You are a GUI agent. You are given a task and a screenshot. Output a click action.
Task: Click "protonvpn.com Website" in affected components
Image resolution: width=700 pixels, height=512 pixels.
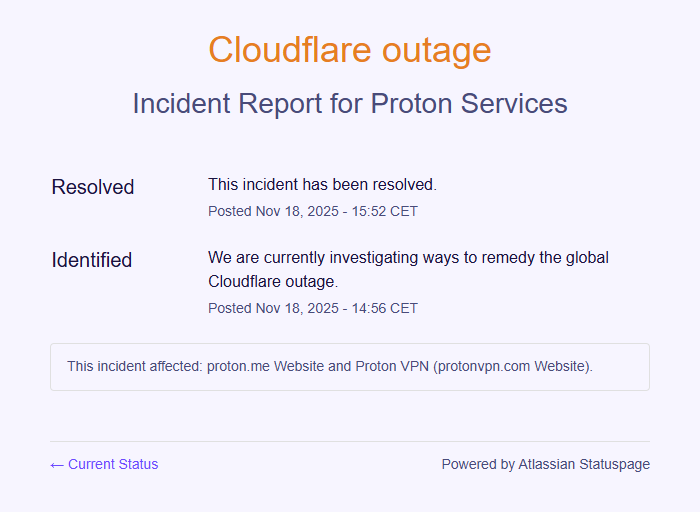click(512, 366)
